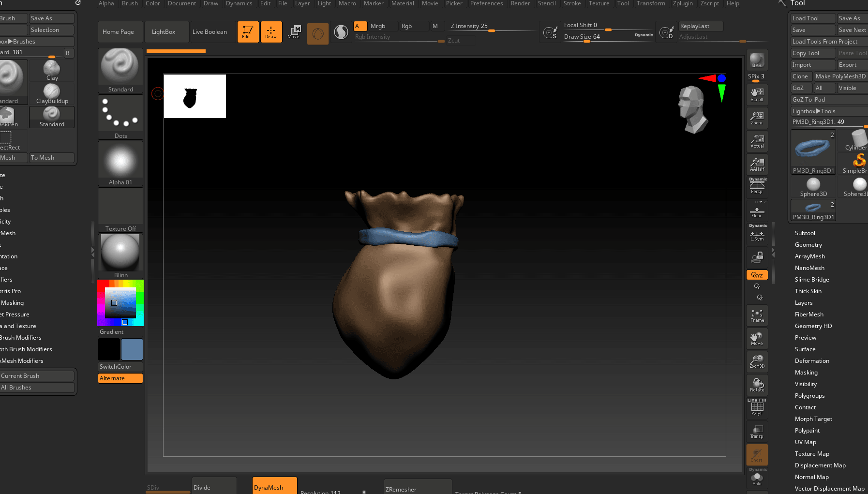The height and width of the screenshot is (494, 868).
Task: Toggle Solo mode
Action: [757, 478]
